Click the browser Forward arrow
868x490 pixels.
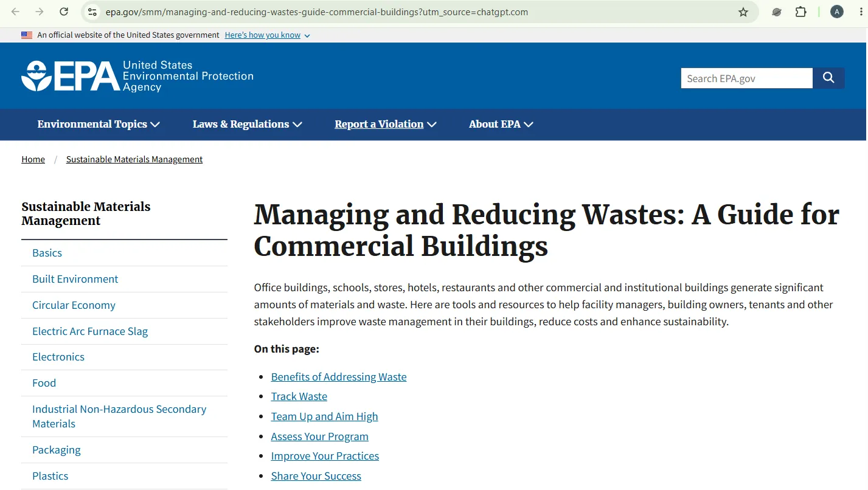pyautogui.click(x=40, y=12)
